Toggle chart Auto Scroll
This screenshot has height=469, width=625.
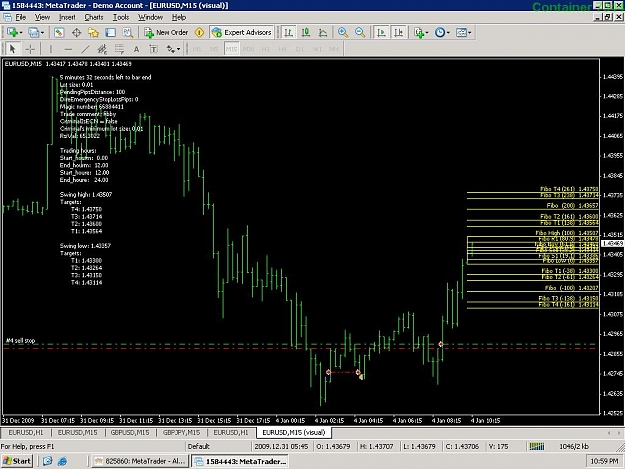pos(381,32)
